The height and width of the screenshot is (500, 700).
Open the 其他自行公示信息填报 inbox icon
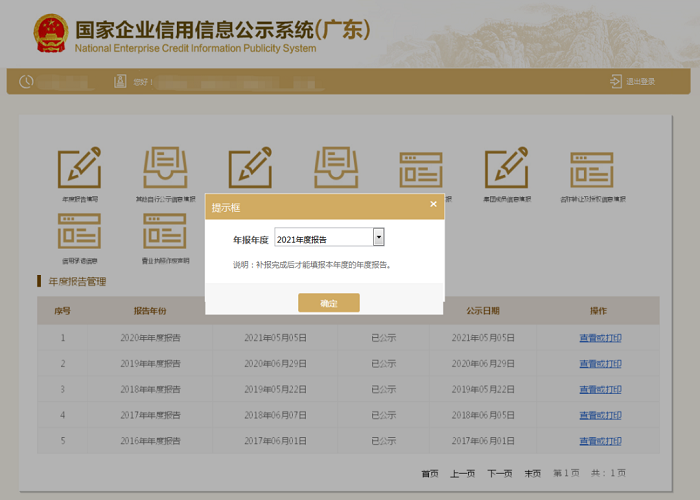click(164, 169)
